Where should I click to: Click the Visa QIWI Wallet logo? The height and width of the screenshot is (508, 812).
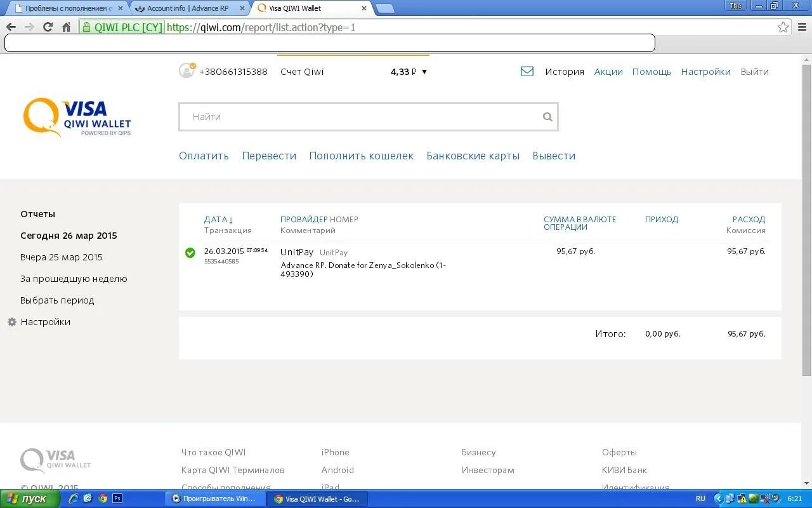pos(77,117)
